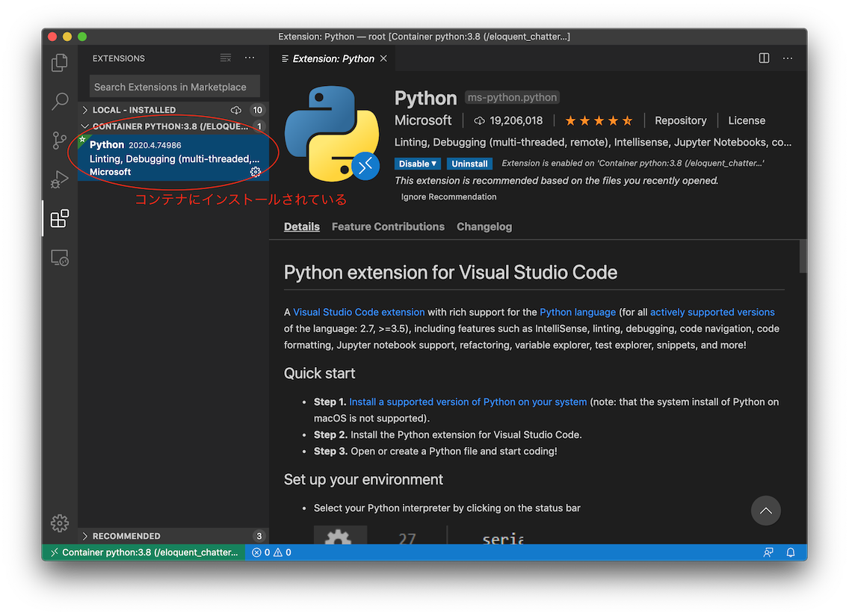Click the errors and warnings indicator

point(271,552)
